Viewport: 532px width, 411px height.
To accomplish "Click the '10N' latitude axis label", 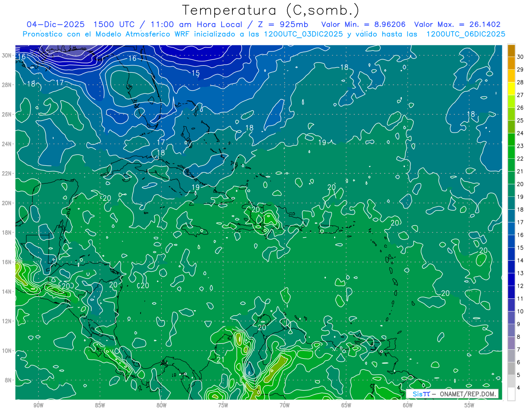I will (7, 351).
